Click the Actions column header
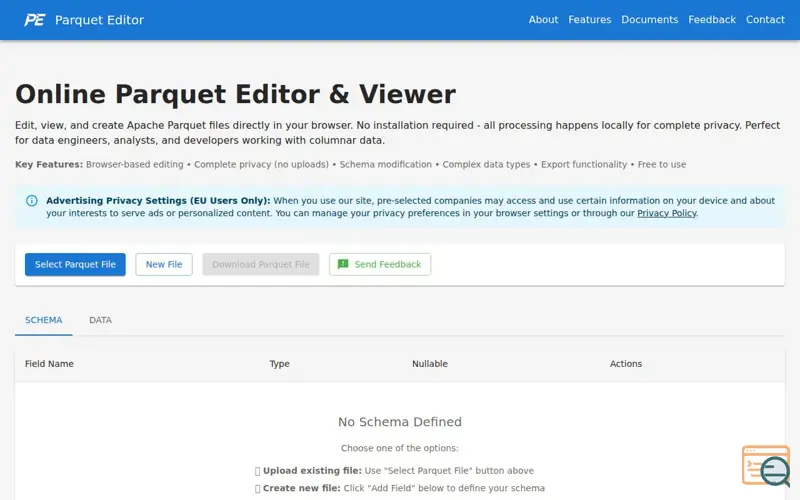The image size is (800, 500). click(x=626, y=364)
